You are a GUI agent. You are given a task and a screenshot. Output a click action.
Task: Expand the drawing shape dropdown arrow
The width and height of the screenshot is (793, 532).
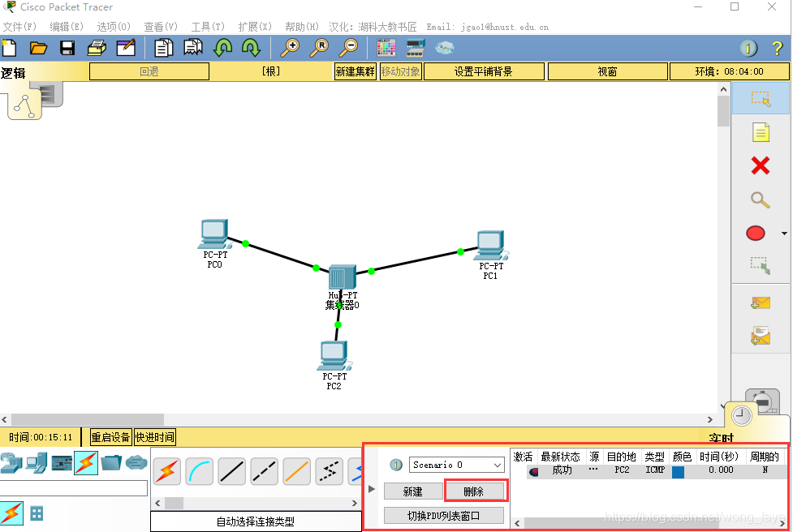(784, 234)
